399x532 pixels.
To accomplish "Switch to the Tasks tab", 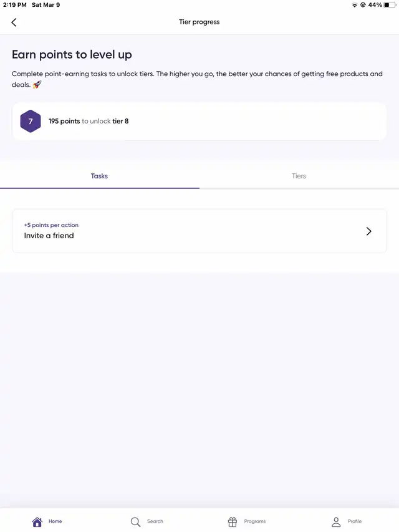I will (99, 177).
